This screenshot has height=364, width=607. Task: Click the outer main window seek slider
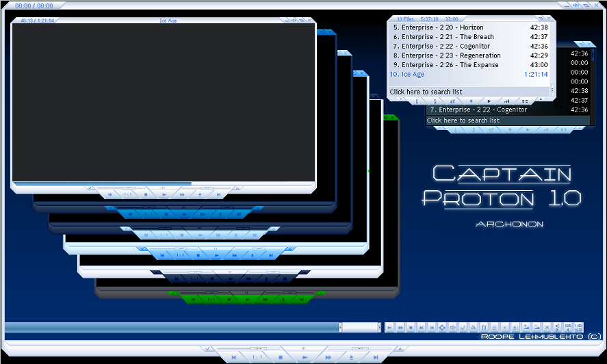click(248, 348)
